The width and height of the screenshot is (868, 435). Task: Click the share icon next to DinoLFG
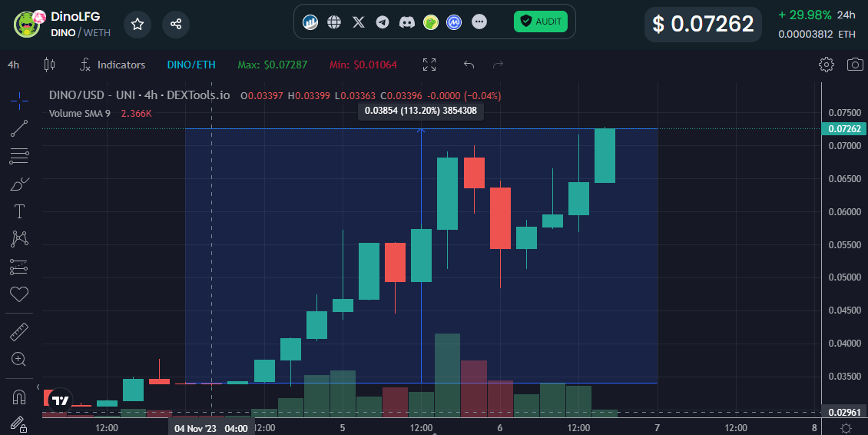(x=176, y=24)
